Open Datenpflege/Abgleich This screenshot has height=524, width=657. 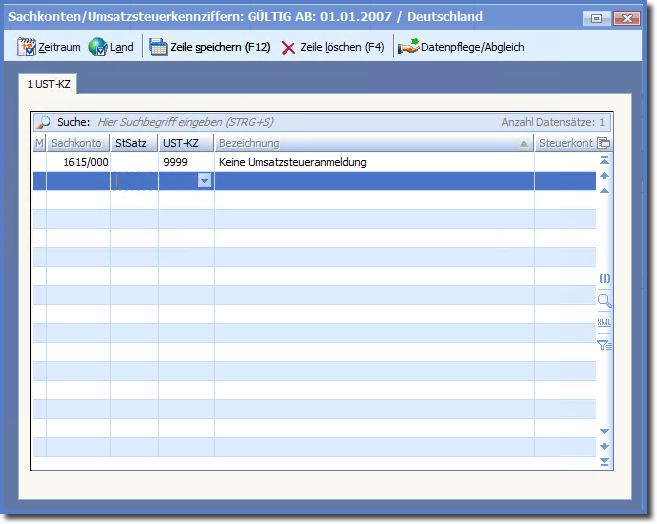coord(461,47)
